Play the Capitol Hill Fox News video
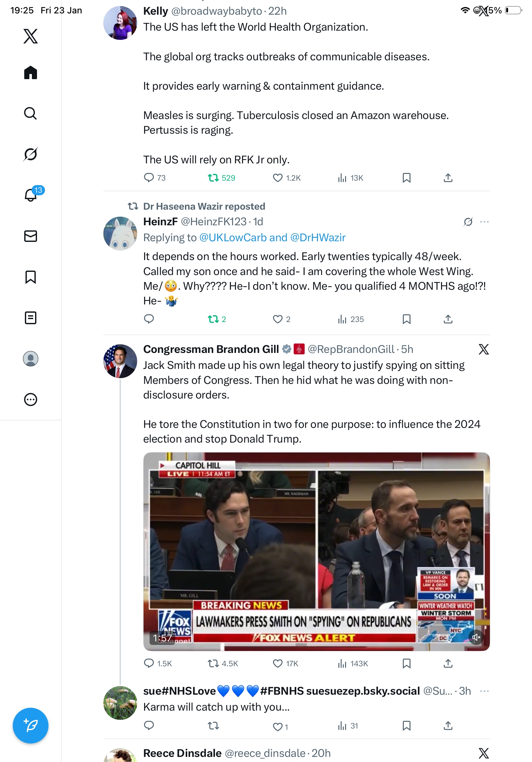Image resolution: width=532 pixels, height=762 pixels. point(316,551)
